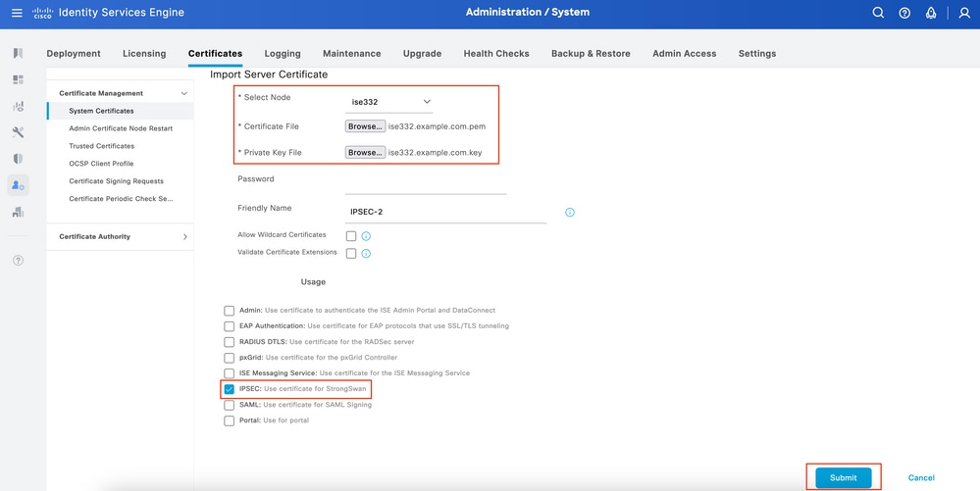Browse for the Private Key File
The image size is (980, 491).
tap(365, 153)
